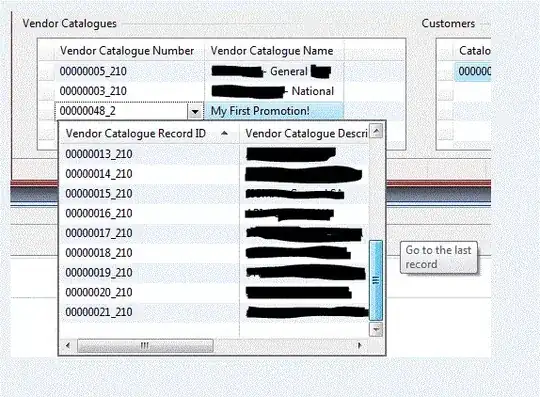Viewport: 540px width, 397px height.
Task: Click the row selector for 00000005_210
Action: tap(46, 72)
